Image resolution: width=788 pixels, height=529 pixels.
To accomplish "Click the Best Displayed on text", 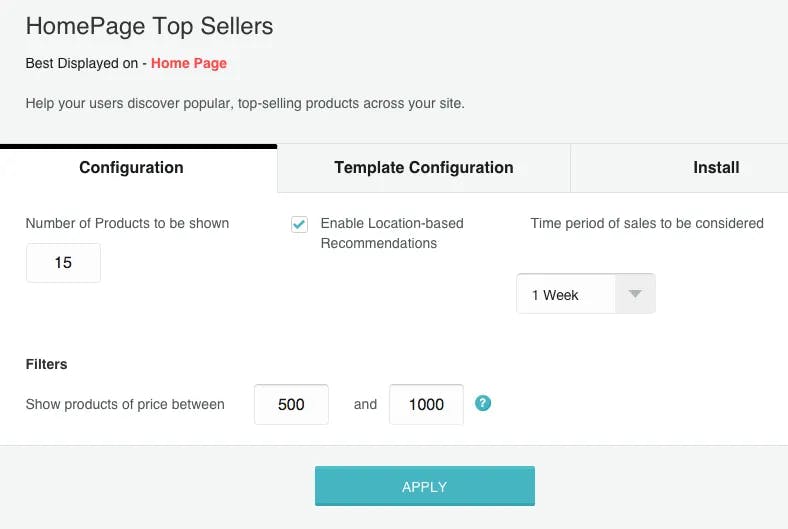I will point(82,63).
